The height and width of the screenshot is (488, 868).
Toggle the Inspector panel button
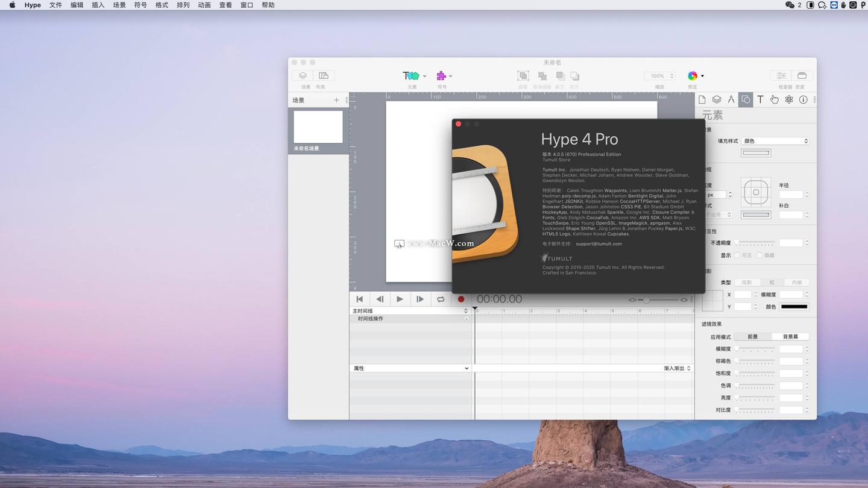(781, 76)
